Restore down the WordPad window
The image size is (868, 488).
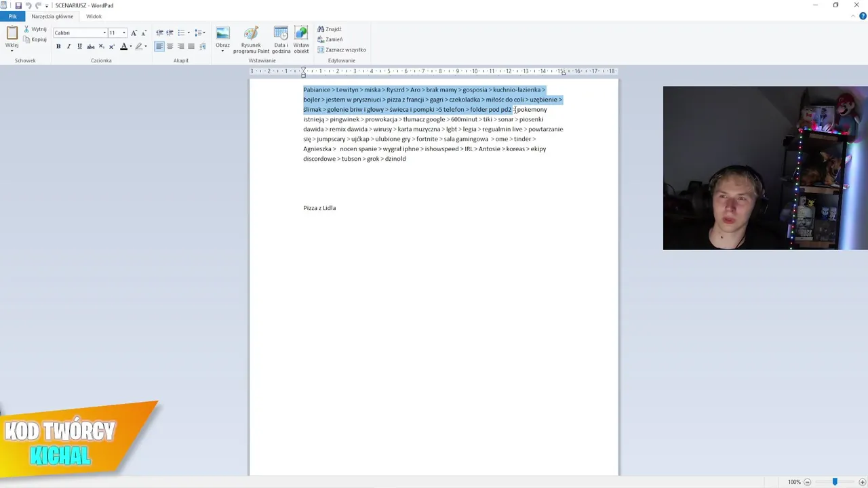coord(836,5)
